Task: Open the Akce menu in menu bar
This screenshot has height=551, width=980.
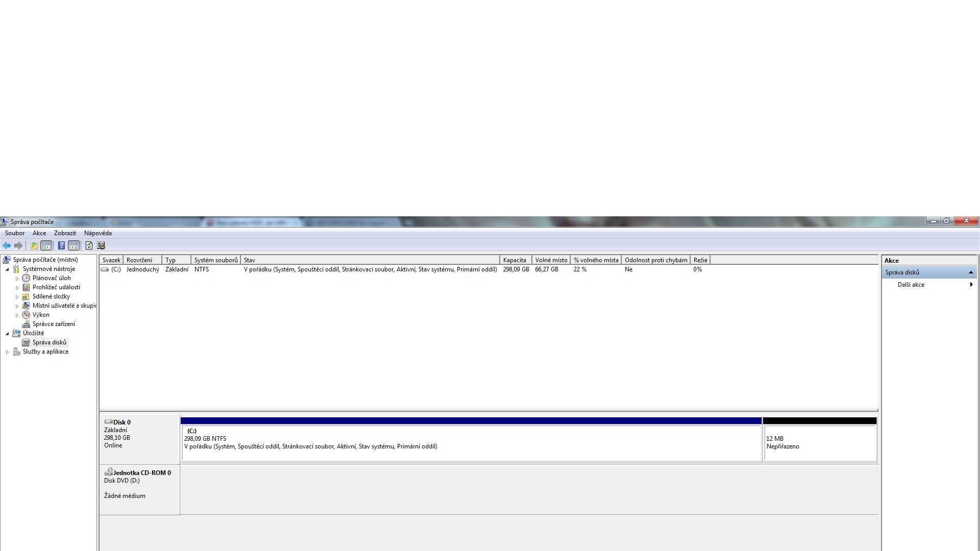Action: [39, 233]
